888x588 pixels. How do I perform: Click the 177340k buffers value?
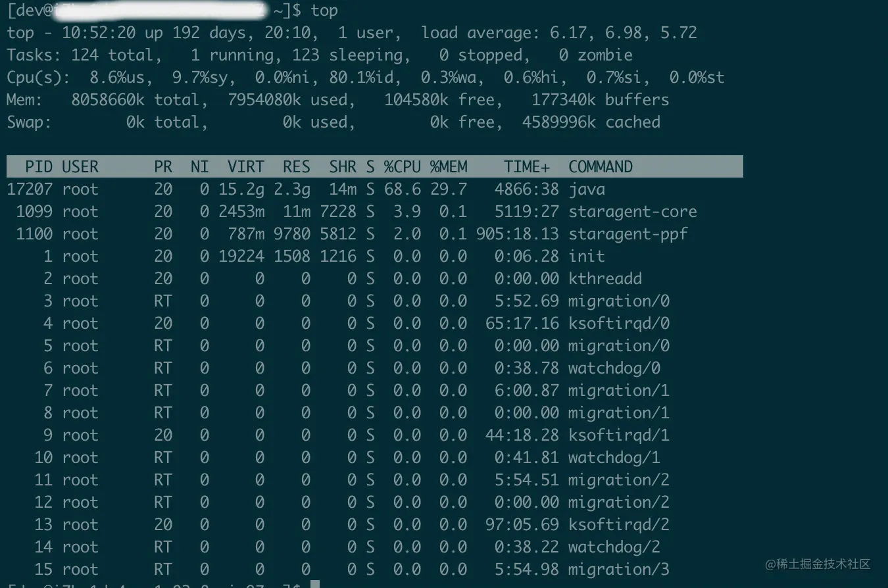point(564,100)
